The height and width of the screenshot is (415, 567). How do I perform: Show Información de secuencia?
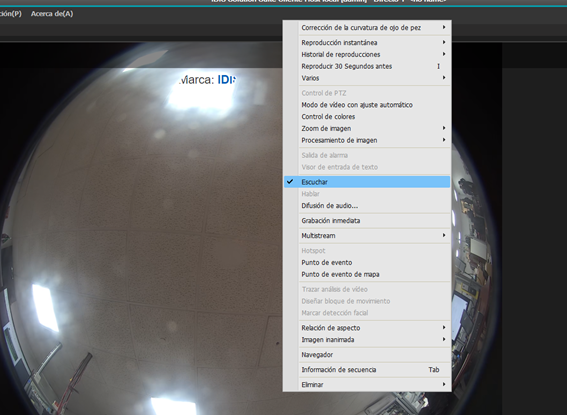[367, 369]
